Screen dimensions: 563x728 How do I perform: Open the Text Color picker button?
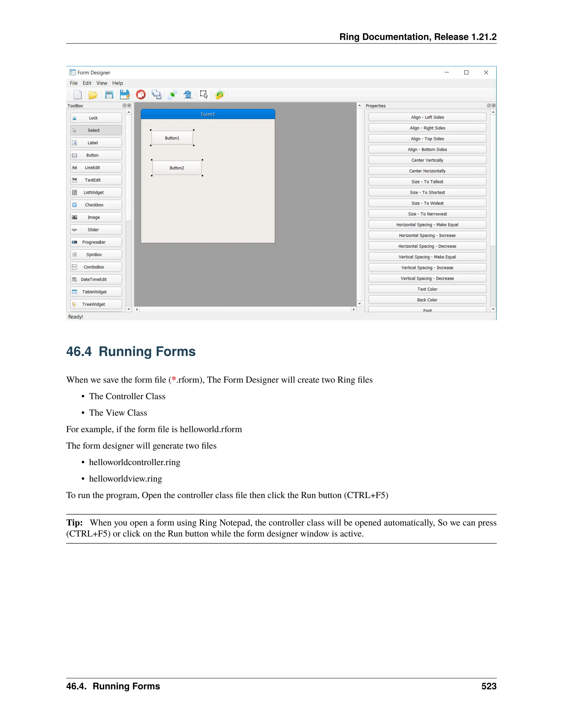[427, 289]
